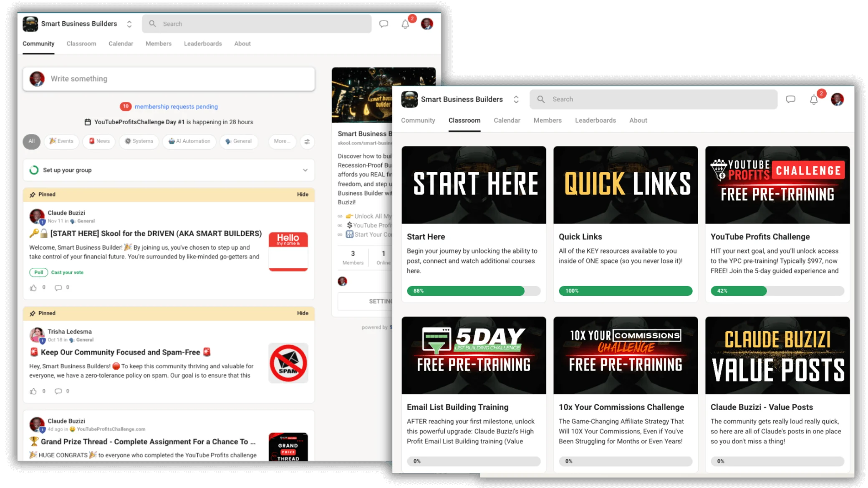The width and height of the screenshot is (868, 488).
Task: Click member avatar in group info sidebar
Action: point(342,281)
